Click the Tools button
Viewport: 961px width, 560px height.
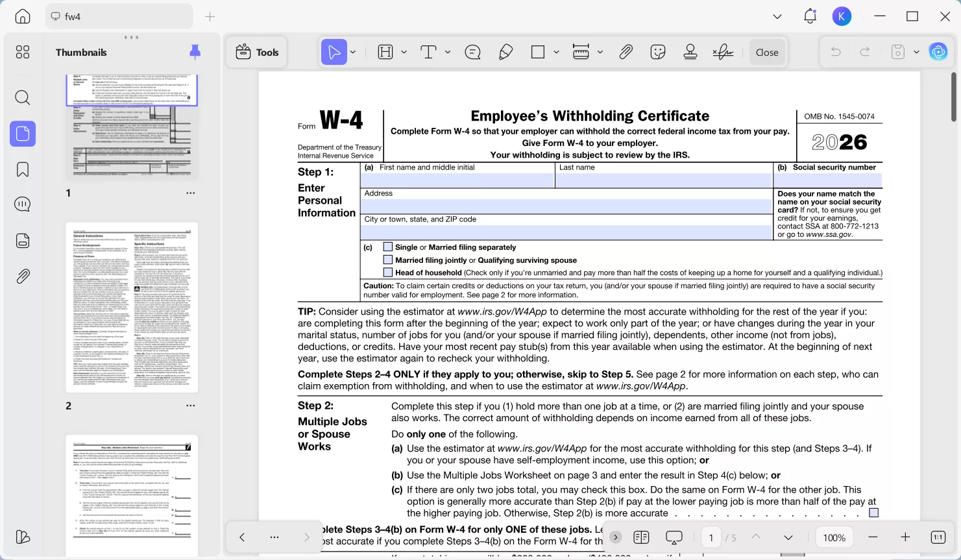tap(258, 52)
